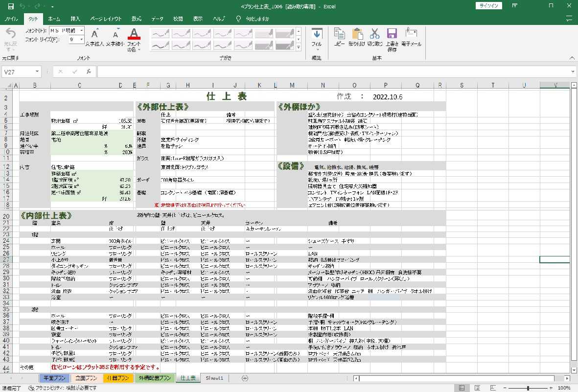
Task: Open the Page Layout (ページレイアウト) tab
Action: pyautogui.click(x=106, y=19)
